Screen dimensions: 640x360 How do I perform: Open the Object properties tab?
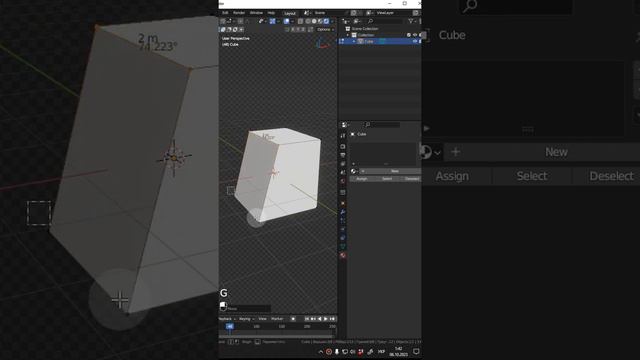coord(343,203)
